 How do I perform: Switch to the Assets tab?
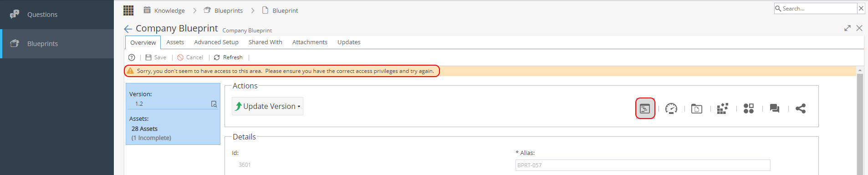[175, 42]
